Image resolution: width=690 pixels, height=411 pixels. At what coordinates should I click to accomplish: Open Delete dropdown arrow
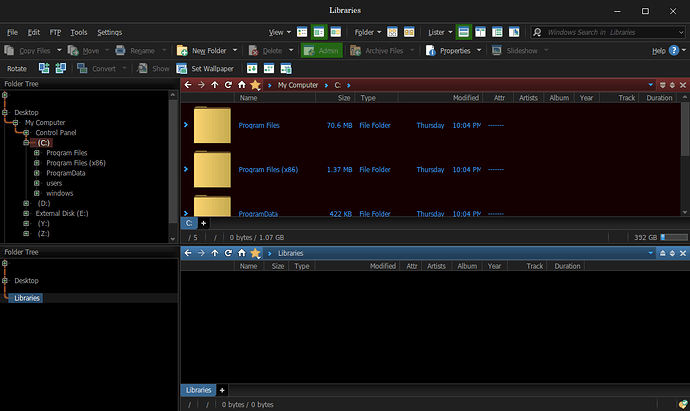291,50
